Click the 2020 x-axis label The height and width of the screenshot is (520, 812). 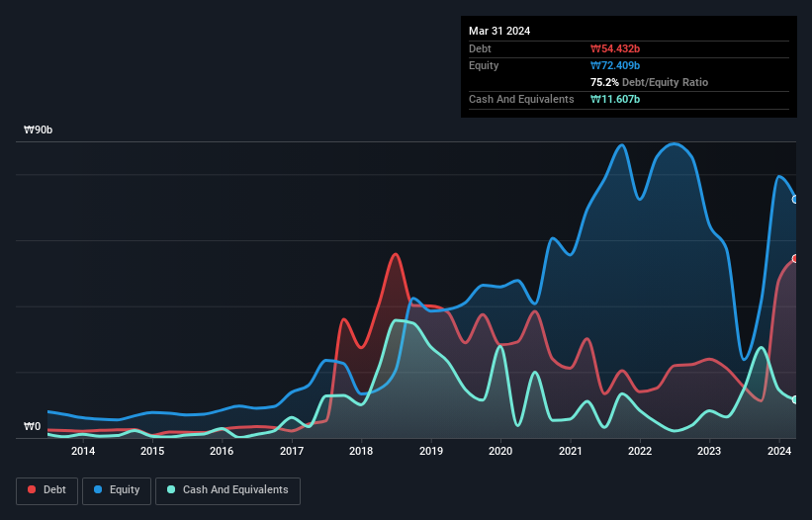point(500,451)
